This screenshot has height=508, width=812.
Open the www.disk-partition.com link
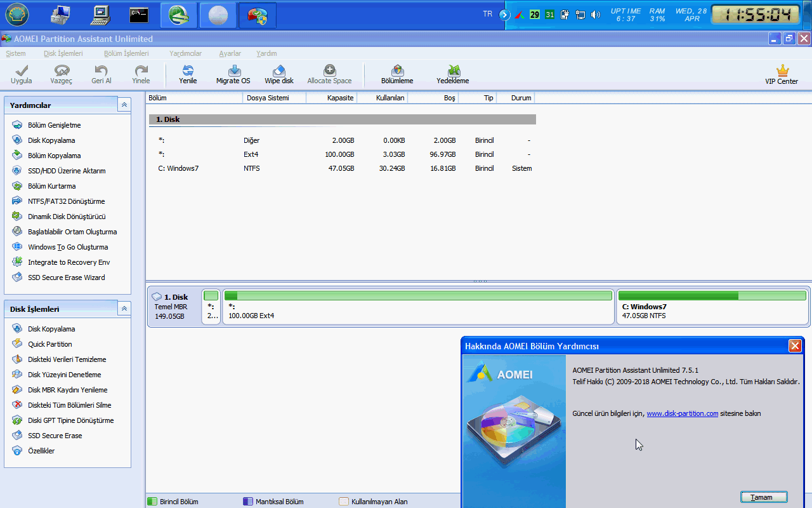click(x=682, y=413)
